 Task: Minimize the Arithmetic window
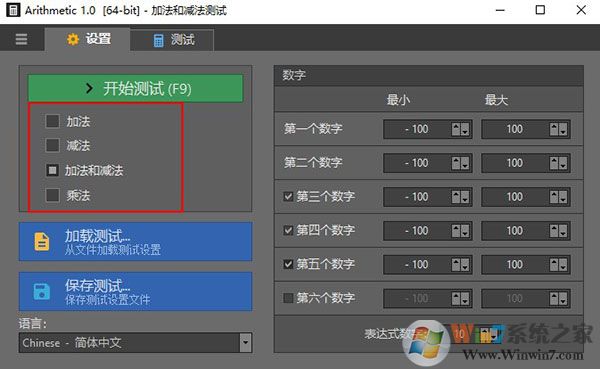pos(500,10)
